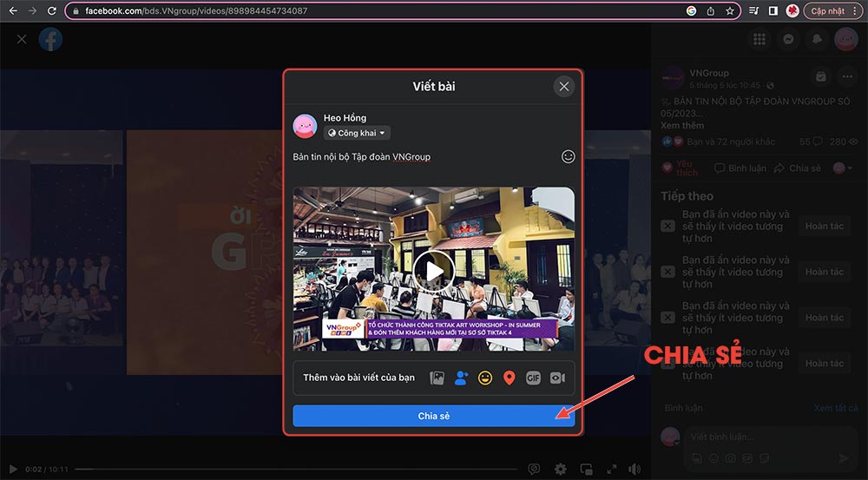Click the third Hoàn tác undo button

coord(825,318)
